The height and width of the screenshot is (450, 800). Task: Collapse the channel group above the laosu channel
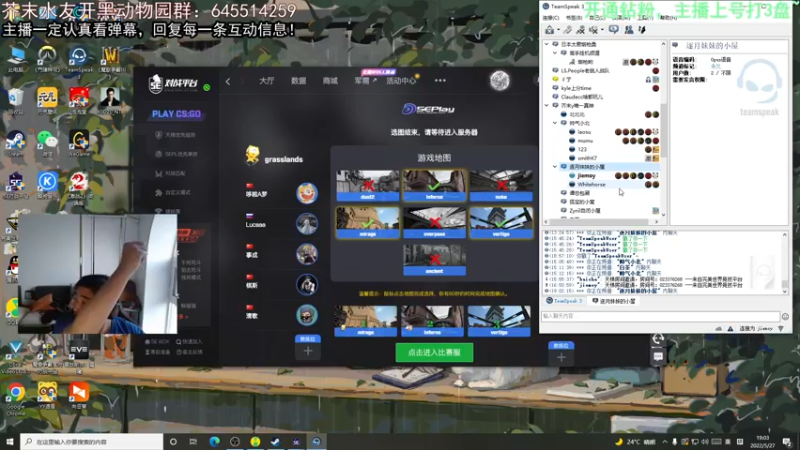click(x=547, y=106)
